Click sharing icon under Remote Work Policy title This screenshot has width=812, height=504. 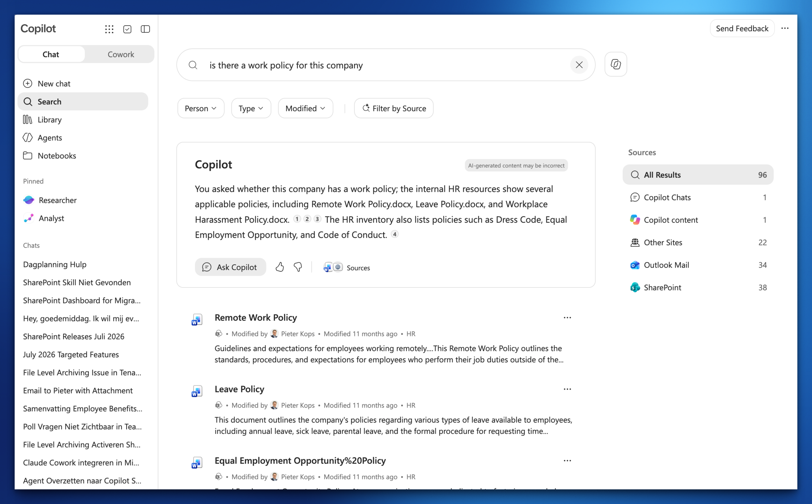click(x=219, y=334)
